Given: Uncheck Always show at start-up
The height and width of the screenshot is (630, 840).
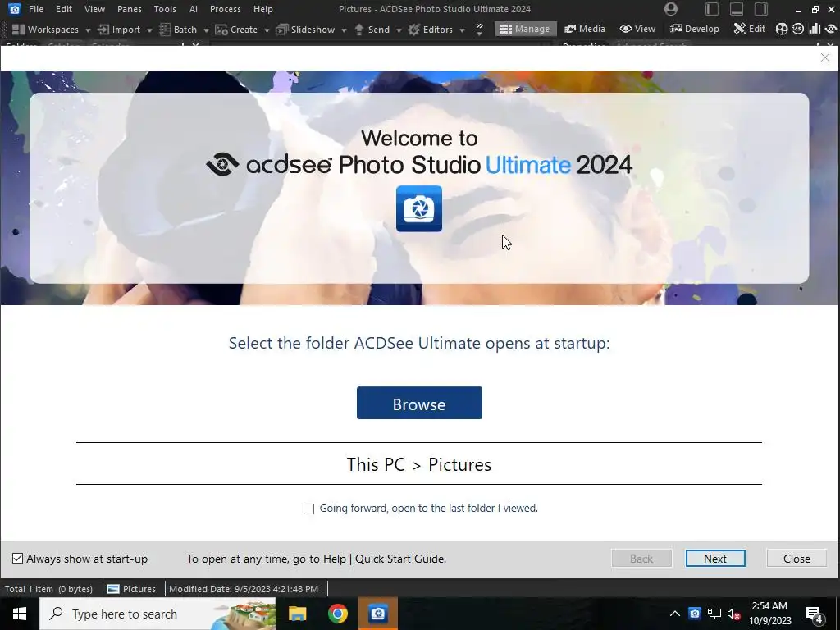Looking at the screenshot, I should [18, 559].
